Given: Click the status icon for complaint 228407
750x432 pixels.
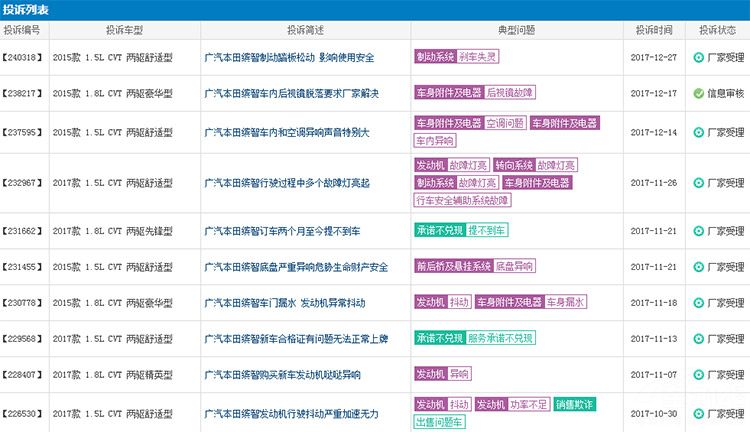Looking at the screenshot, I should click(x=698, y=374).
